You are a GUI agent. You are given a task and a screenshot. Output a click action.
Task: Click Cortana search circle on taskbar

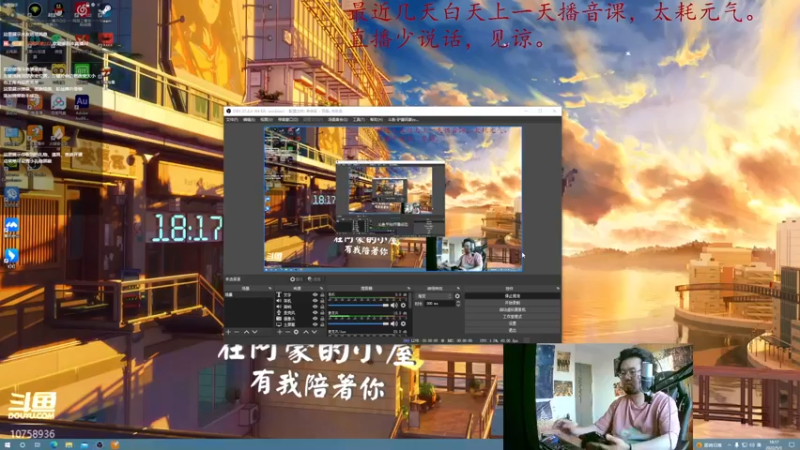tap(22, 445)
